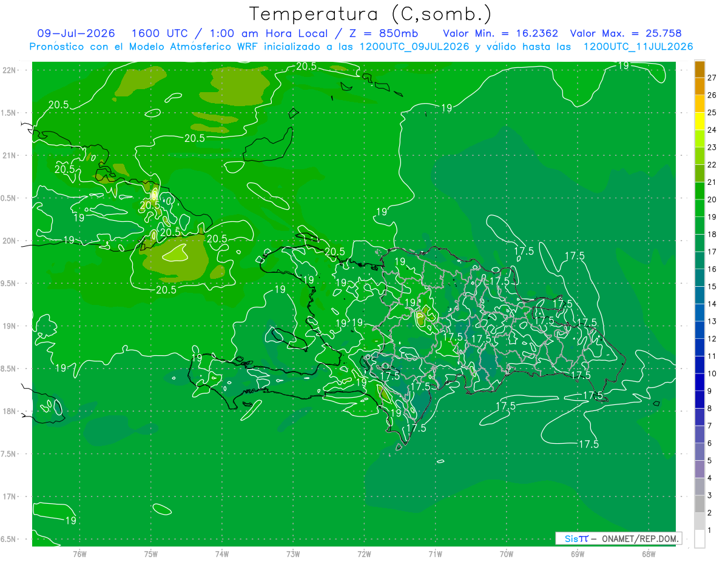Click the '71W' longitude axis label
This screenshot has height=562, width=728.
pyautogui.click(x=435, y=554)
